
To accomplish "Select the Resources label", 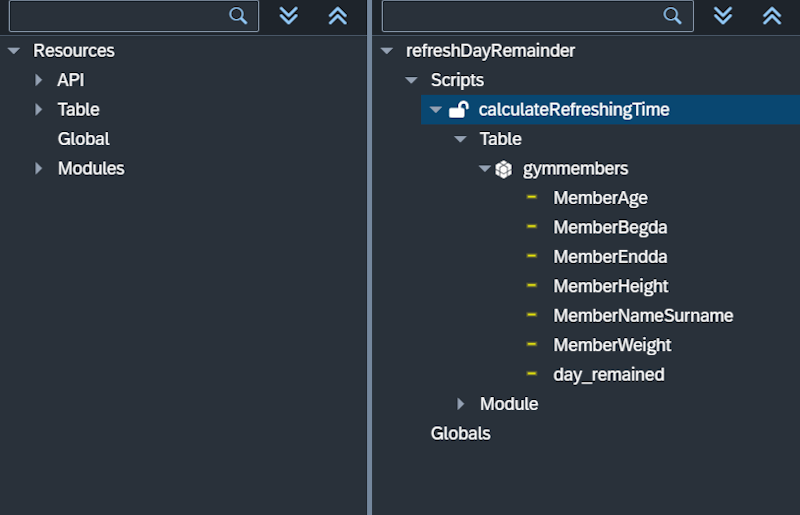I will tap(74, 51).
